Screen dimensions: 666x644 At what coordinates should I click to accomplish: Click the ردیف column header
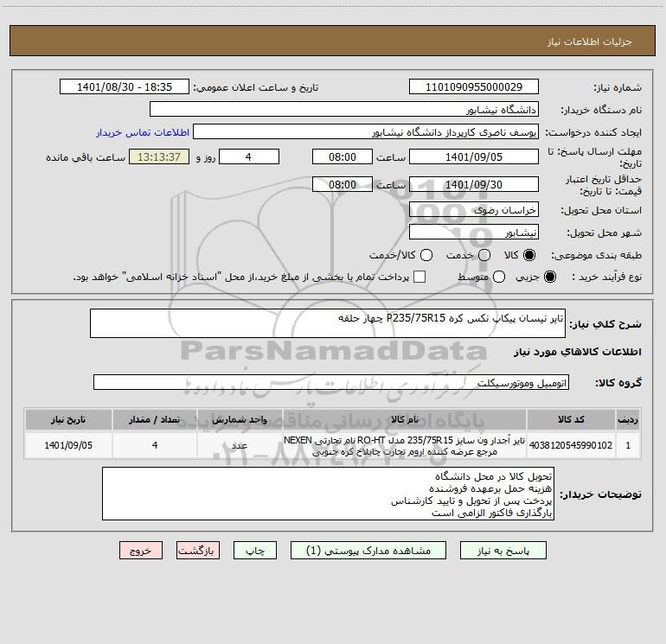coord(628,419)
